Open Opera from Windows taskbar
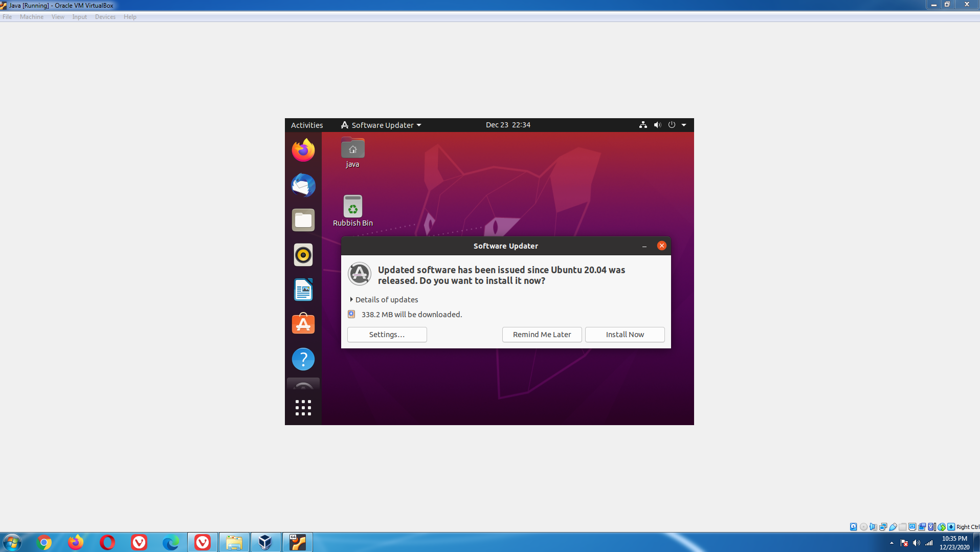The height and width of the screenshot is (552, 980). pyautogui.click(x=107, y=542)
